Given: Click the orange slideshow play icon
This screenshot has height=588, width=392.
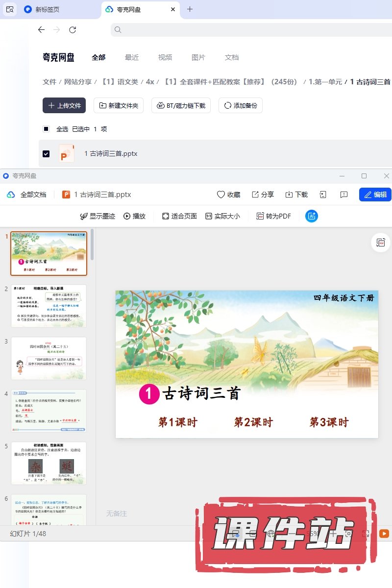Looking at the screenshot, I should click(x=384, y=534).
